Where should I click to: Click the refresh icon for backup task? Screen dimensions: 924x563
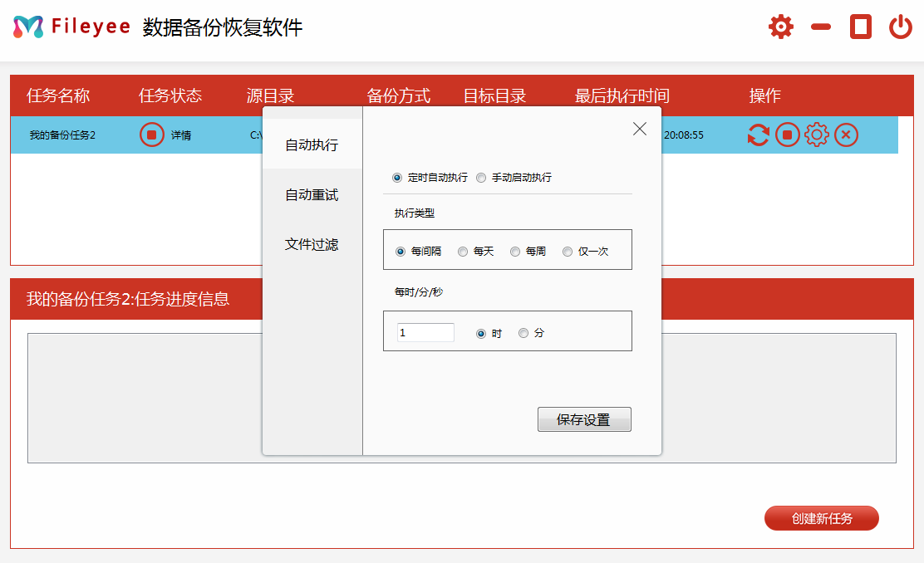758,135
